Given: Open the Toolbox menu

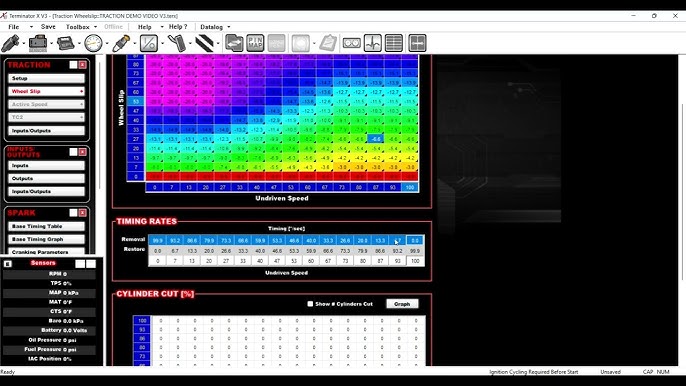Looking at the screenshot, I should coord(77,27).
